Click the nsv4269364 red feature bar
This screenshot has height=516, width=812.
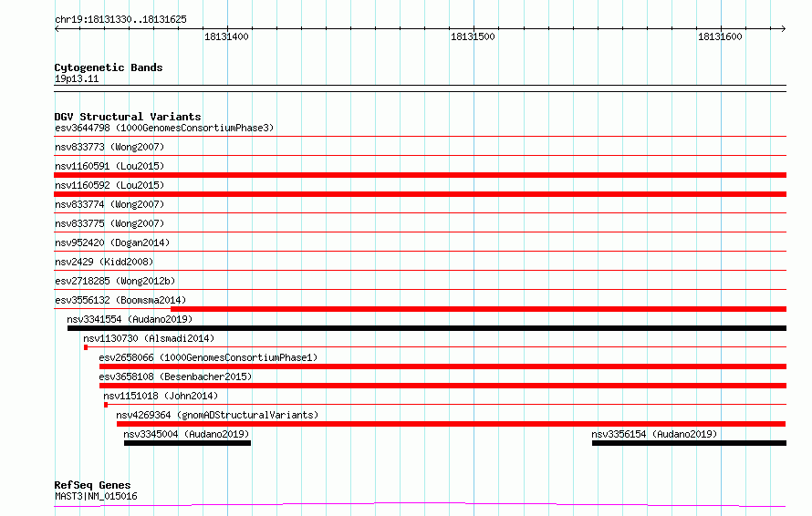pos(451,424)
